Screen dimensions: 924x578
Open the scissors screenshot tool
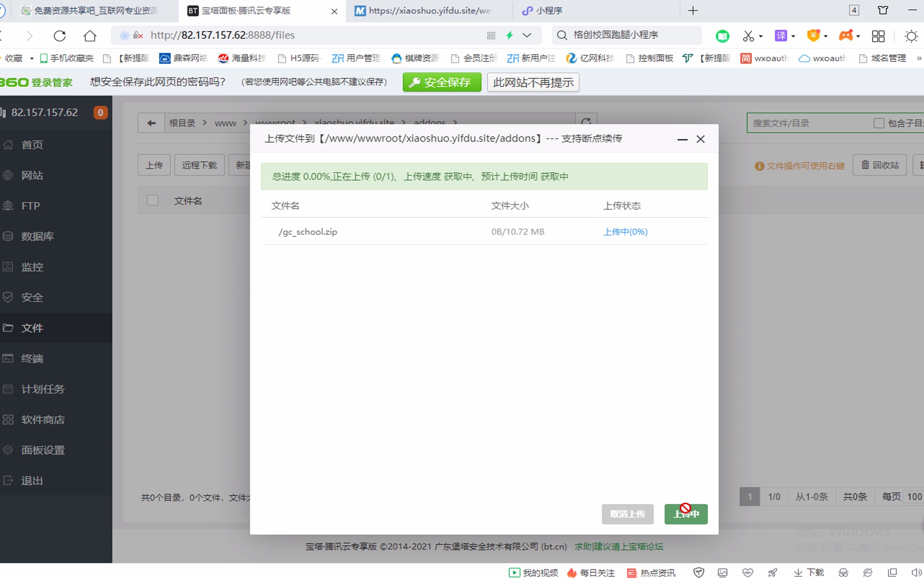pyautogui.click(x=748, y=36)
